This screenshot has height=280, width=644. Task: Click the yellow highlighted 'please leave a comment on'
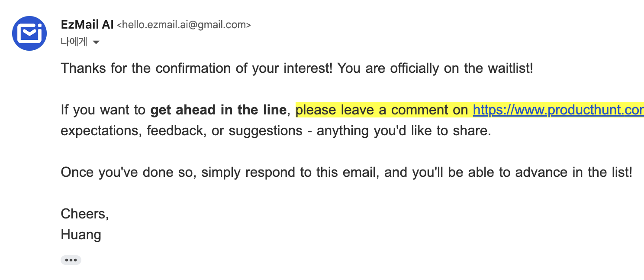pos(381,110)
